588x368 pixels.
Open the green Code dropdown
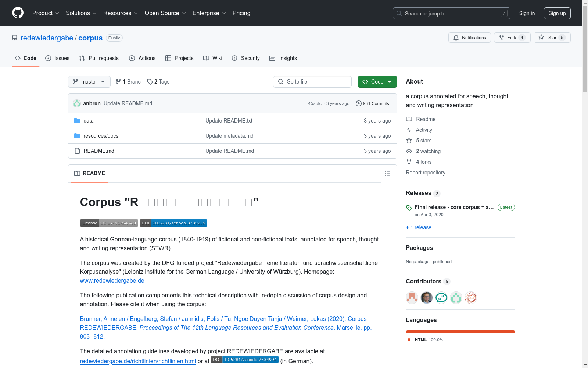377,82
